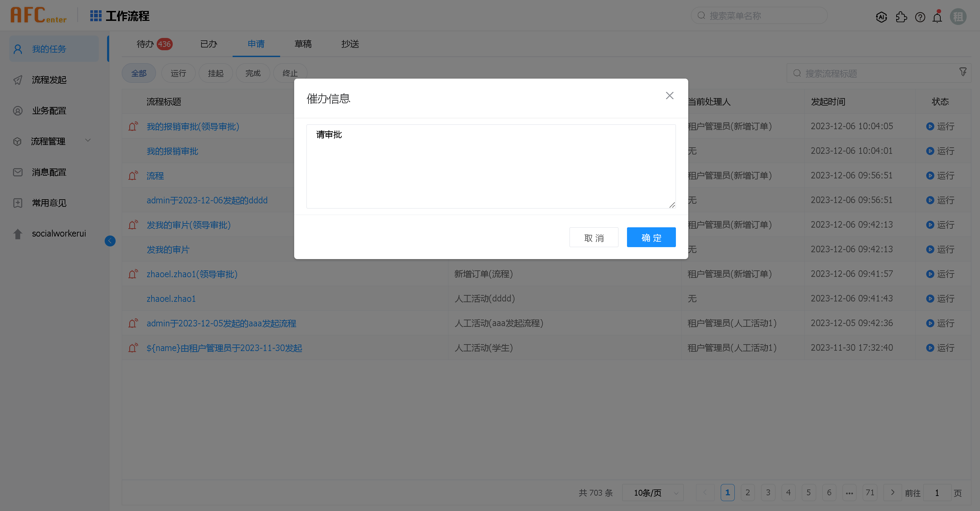
Task: Click the urge bell icon beside zhaoel.zhao1(领导审批)
Action: (133, 274)
